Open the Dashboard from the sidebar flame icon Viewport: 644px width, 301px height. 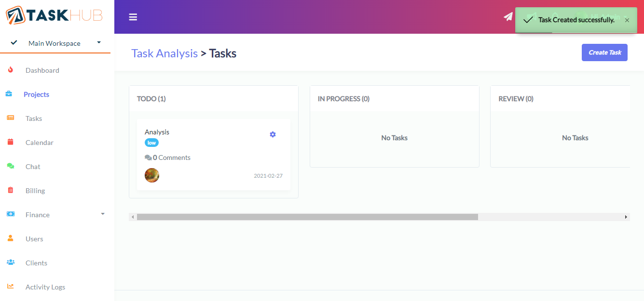pos(11,70)
